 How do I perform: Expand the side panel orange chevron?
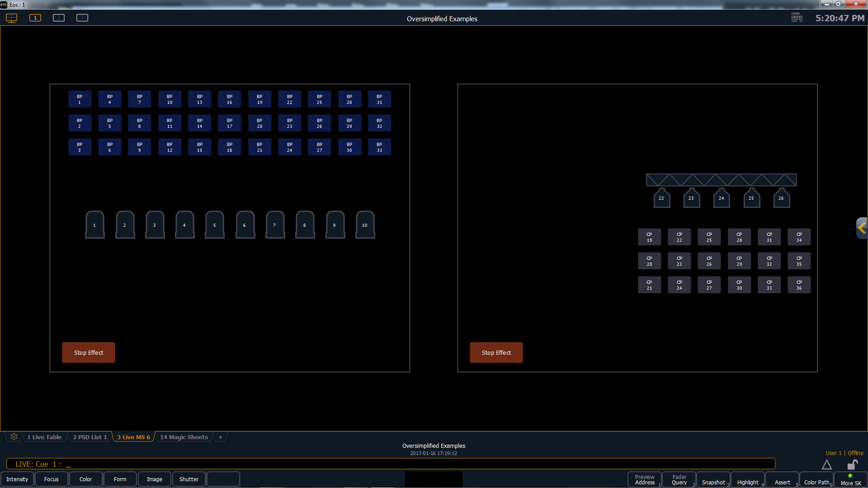(x=862, y=228)
